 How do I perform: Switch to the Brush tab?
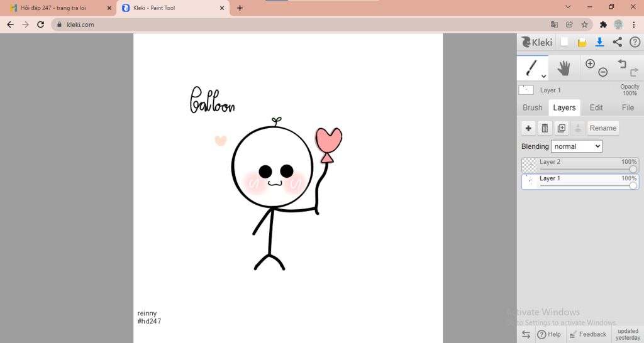533,107
